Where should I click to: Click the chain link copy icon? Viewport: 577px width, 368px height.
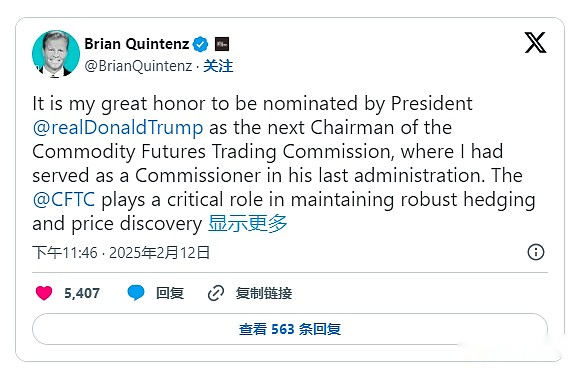click(x=216, y=293)
